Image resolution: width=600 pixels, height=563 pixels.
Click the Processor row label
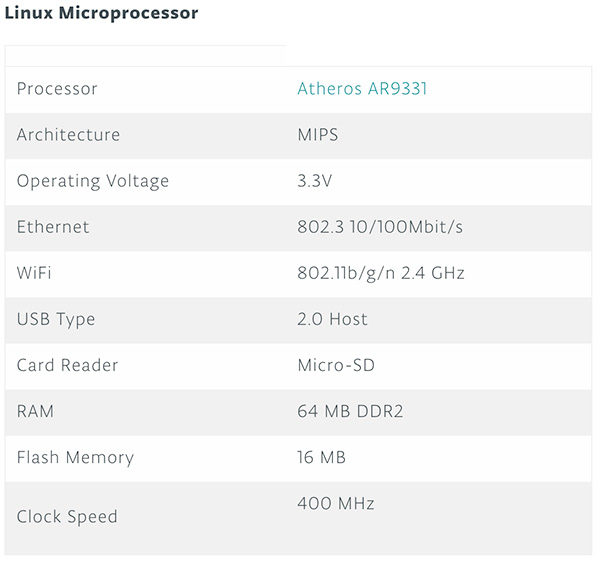tap(57, 89)
